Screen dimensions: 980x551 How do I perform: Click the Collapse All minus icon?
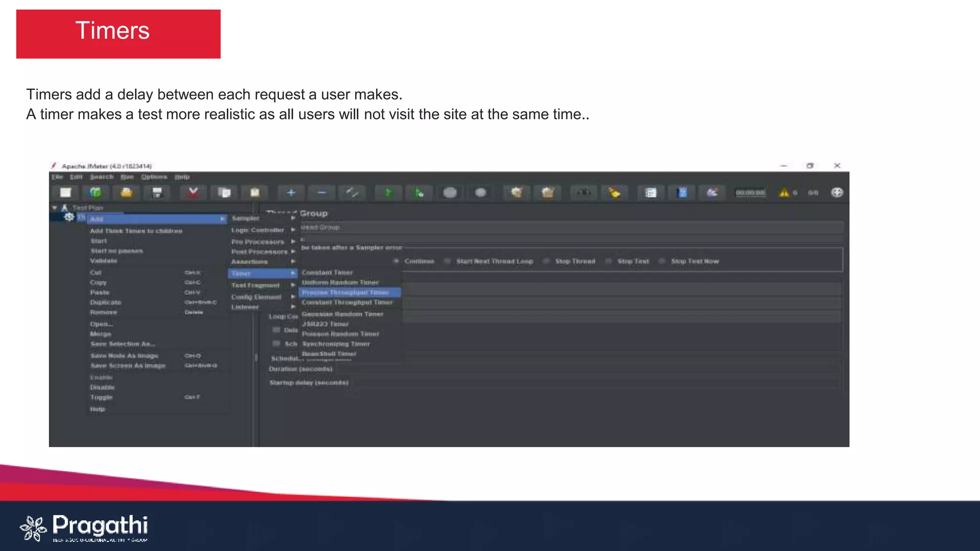coord(322,193)
